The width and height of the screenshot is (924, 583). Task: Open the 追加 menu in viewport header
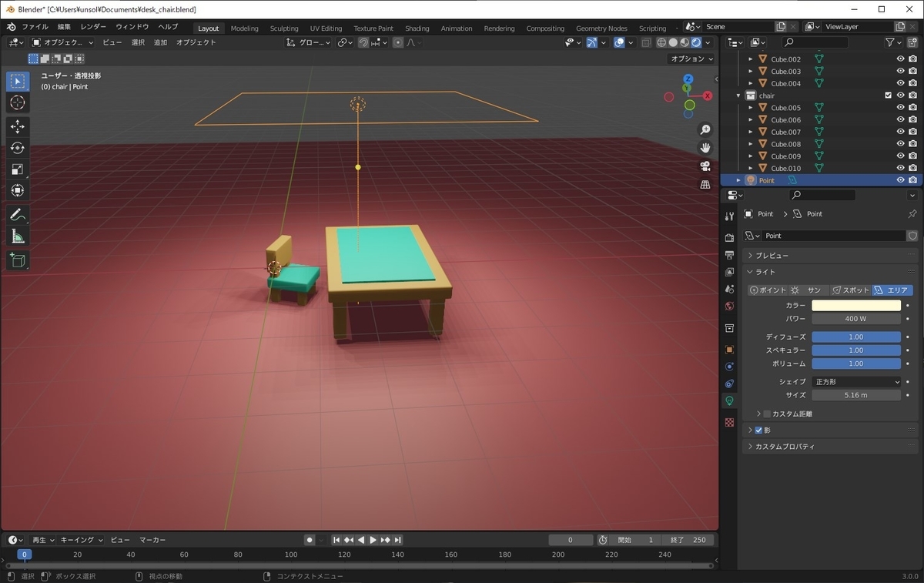160,42
